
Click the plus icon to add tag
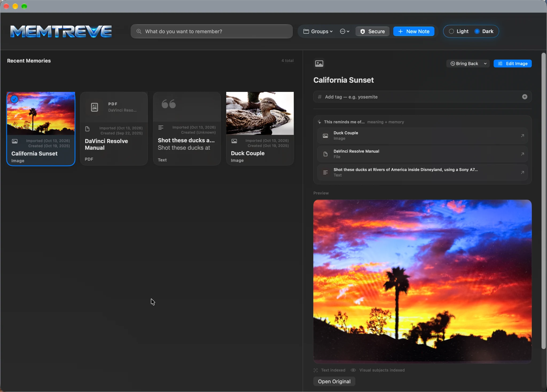(x=525, y=97)
